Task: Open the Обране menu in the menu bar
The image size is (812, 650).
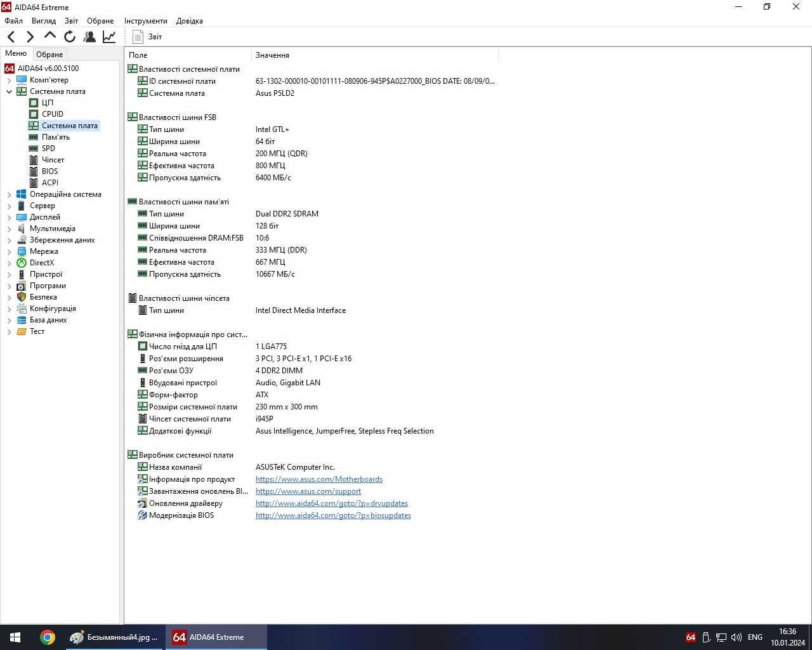Action: (x=100, y=21)
